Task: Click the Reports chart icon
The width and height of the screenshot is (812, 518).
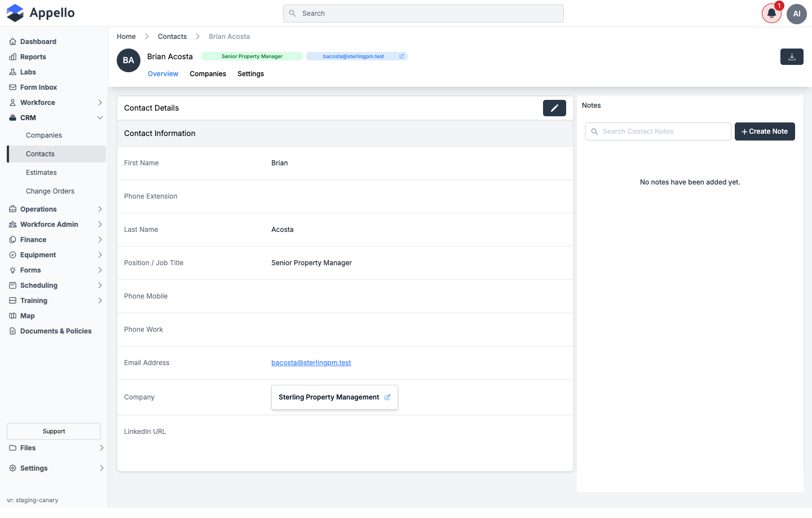Action: click(x=12, y=57)
